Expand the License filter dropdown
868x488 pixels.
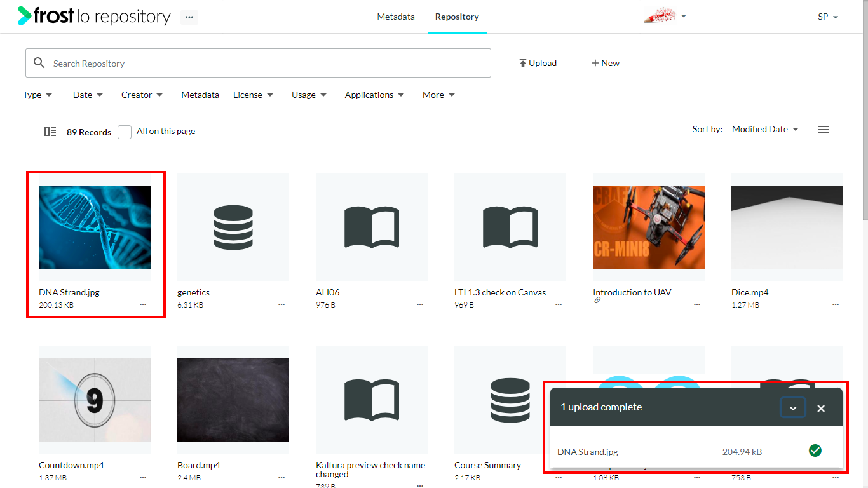coord(253,95)
